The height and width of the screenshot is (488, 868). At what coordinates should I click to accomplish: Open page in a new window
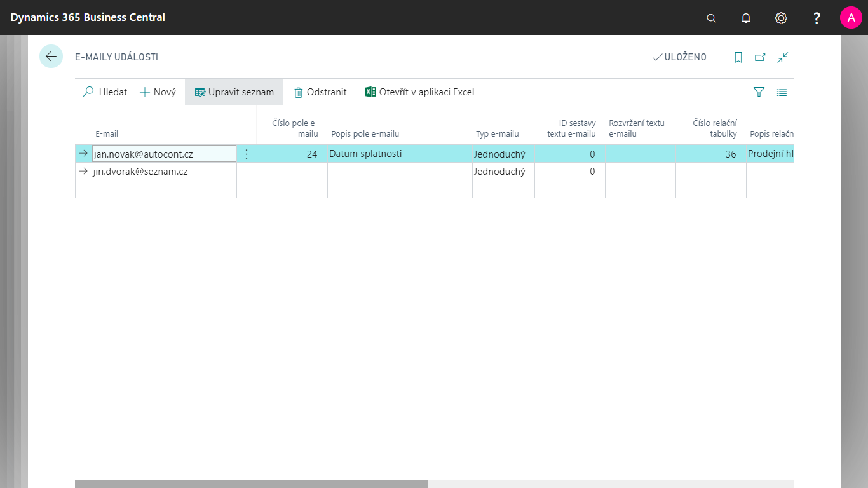pos(760,57)
